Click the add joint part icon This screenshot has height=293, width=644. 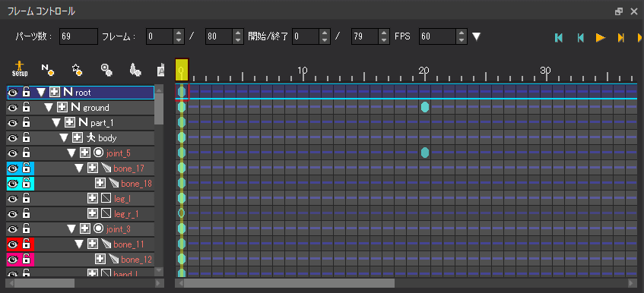[106, 70]
